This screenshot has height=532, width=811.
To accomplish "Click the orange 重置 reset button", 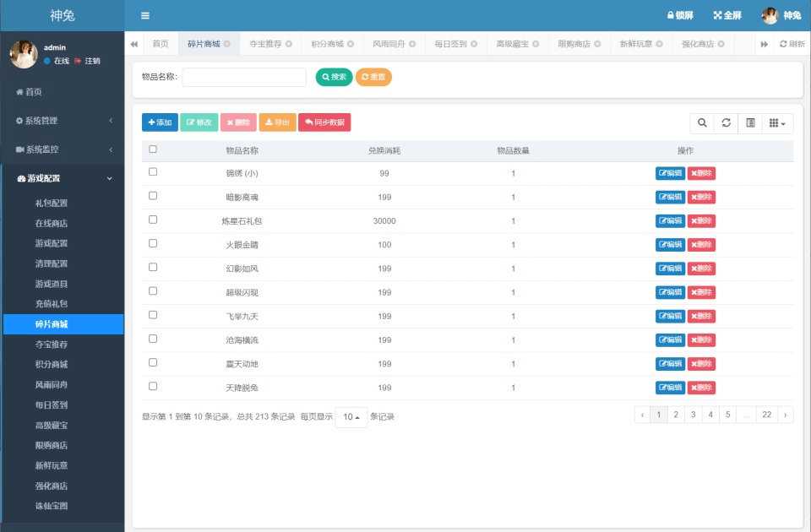I will (x=373, y=77).
